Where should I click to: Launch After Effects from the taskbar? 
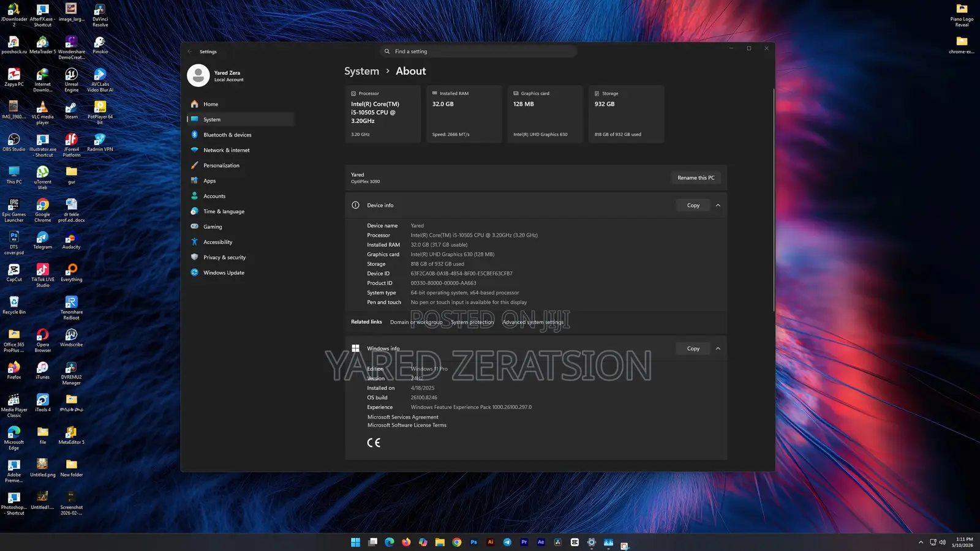point(541,542)
